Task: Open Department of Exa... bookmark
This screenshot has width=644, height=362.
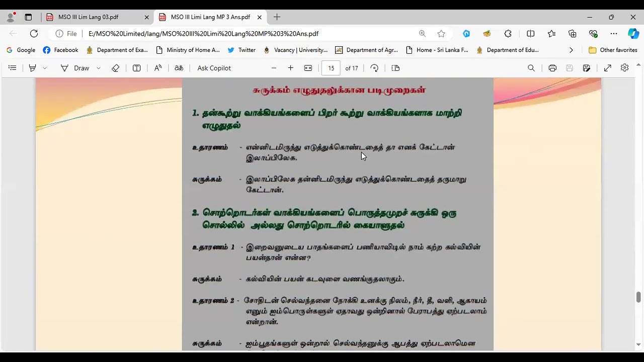Action: (117, 50)
